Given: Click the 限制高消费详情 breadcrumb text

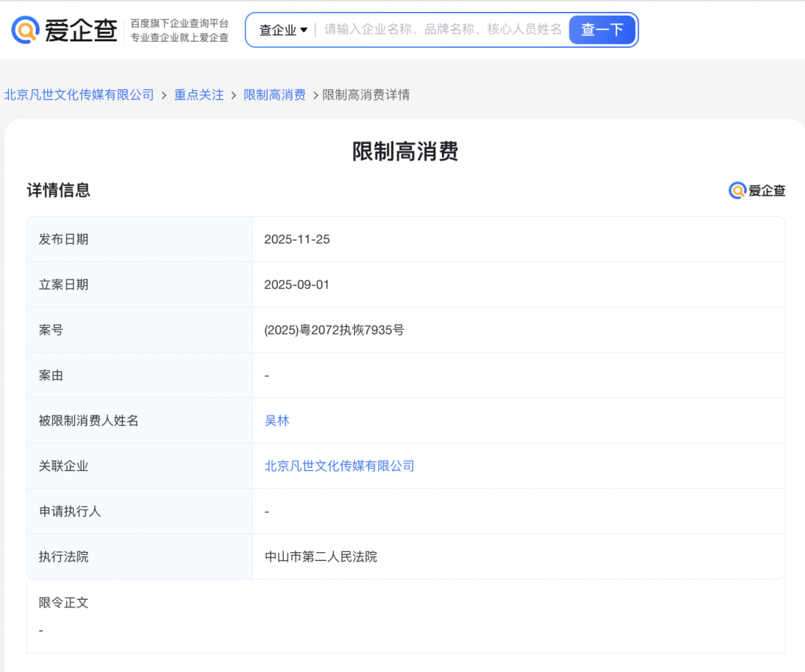Looking at the screenshot, I should 366,95.
